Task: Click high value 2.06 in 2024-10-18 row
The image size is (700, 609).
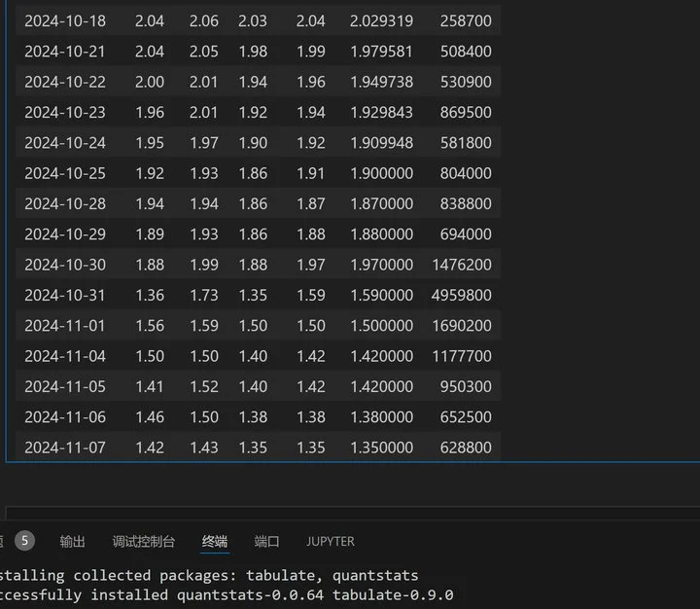Action: (204, 21)
